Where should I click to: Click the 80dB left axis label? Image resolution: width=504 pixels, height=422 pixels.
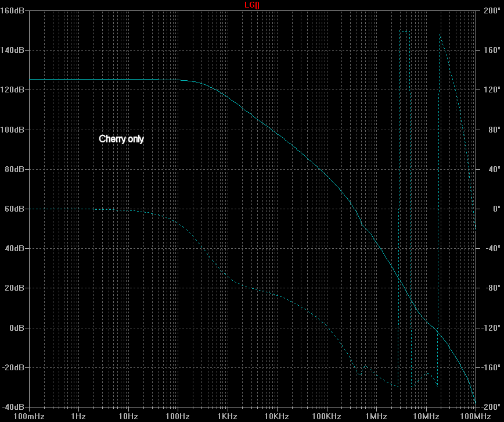[x=14, y=169]
